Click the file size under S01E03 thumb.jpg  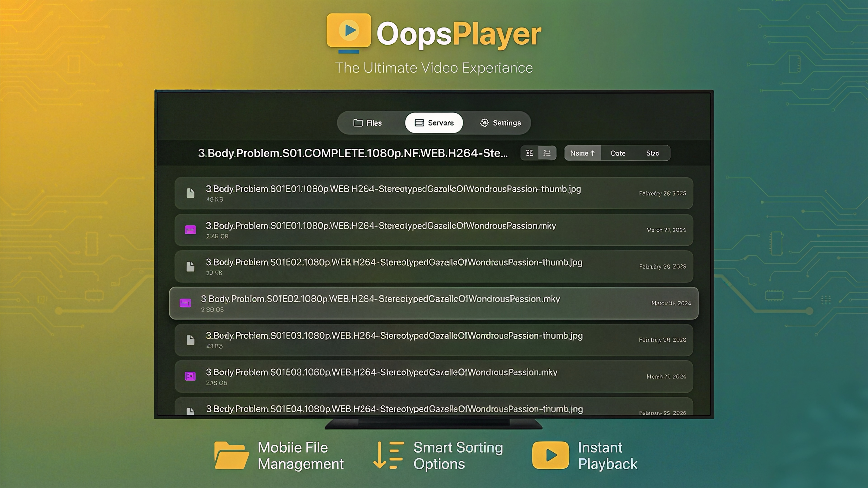point(215,346)
